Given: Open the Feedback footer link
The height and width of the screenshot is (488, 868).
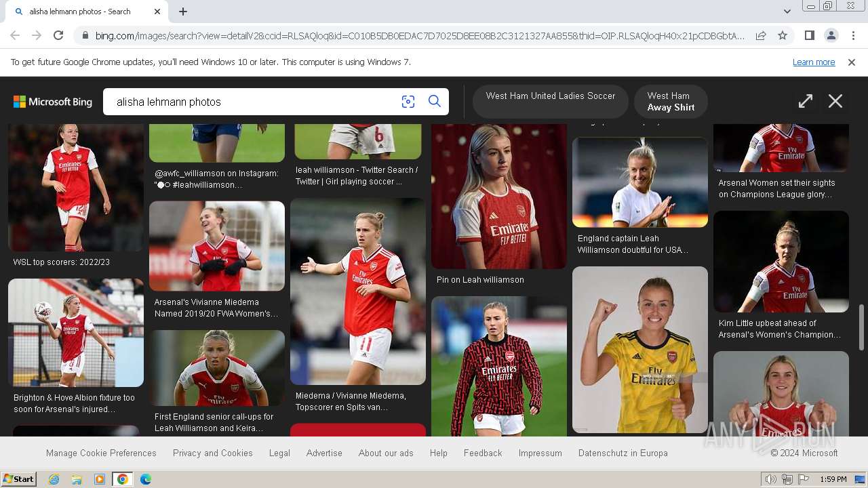Looking at the screenshot, I should coord(483,453).
